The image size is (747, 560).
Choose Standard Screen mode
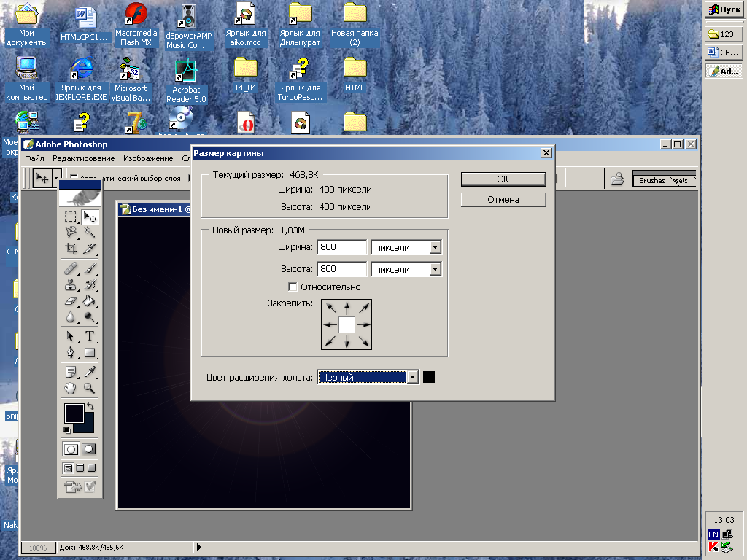tap(68, 468)
